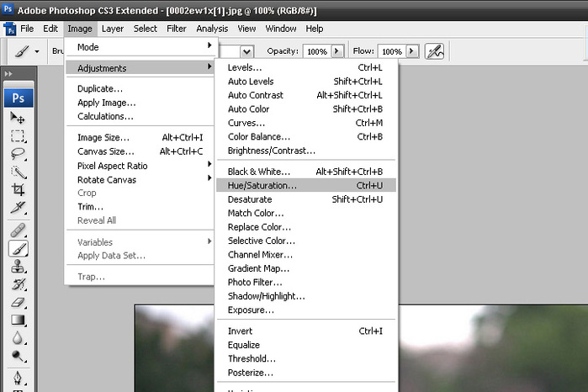Open the Window menu

[x=281, y=29]
